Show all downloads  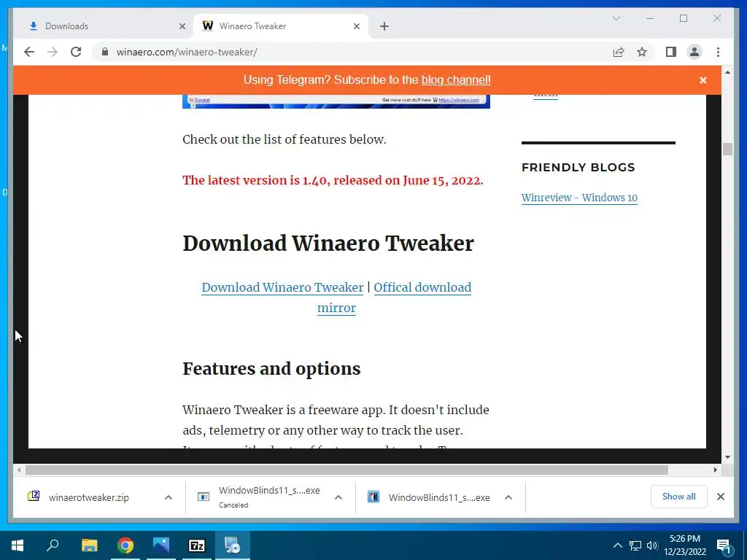(678, 496)
